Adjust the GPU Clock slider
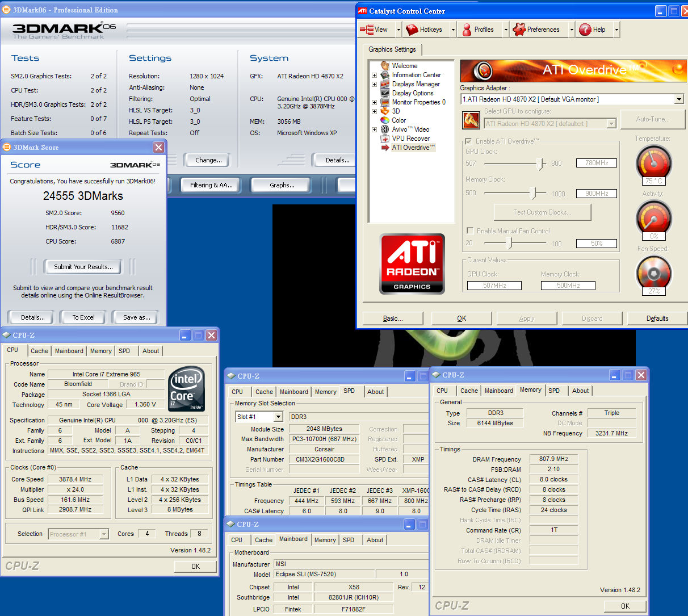The width and height of the screenshot is (688, 616). [x=540, y=164]
